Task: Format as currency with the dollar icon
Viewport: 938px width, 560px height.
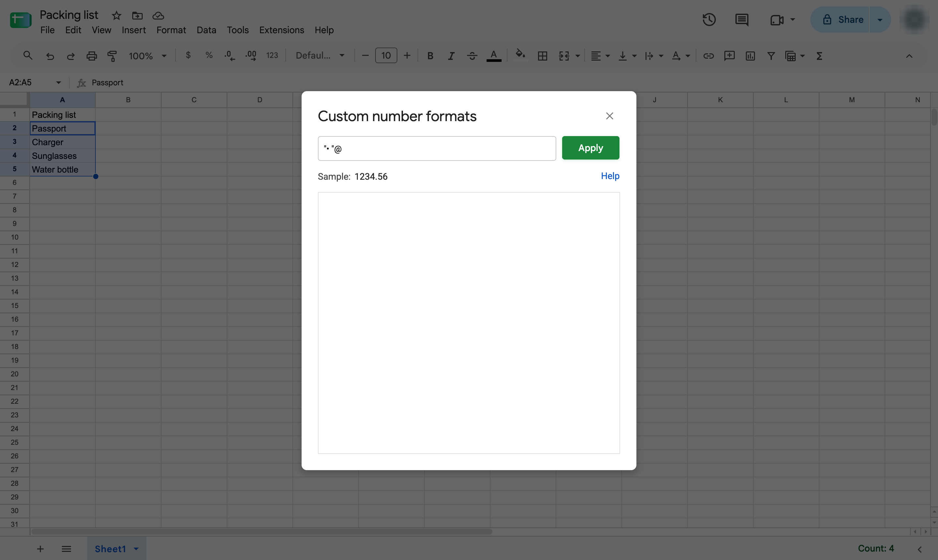Action: (x=188, y=55)
